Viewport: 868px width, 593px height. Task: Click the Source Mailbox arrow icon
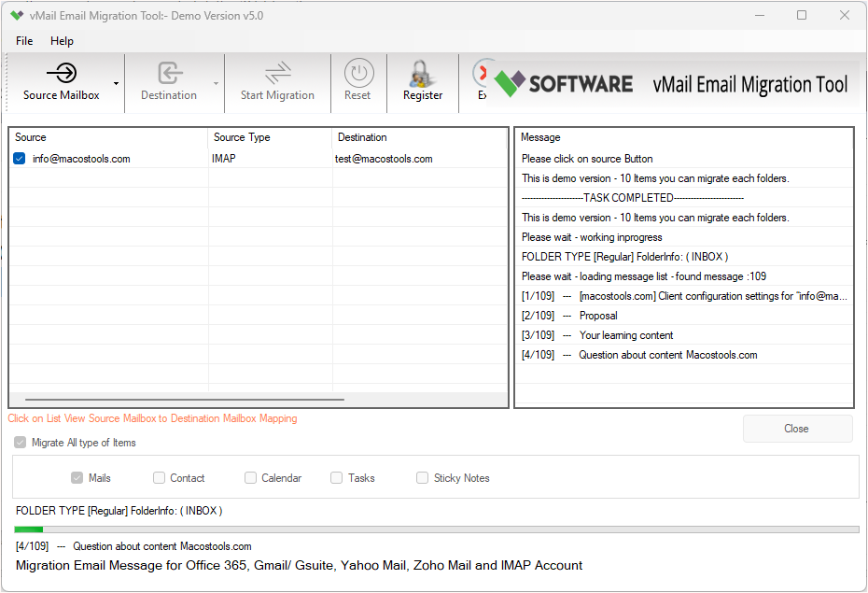pyautogui.click(x=62, y=73)
